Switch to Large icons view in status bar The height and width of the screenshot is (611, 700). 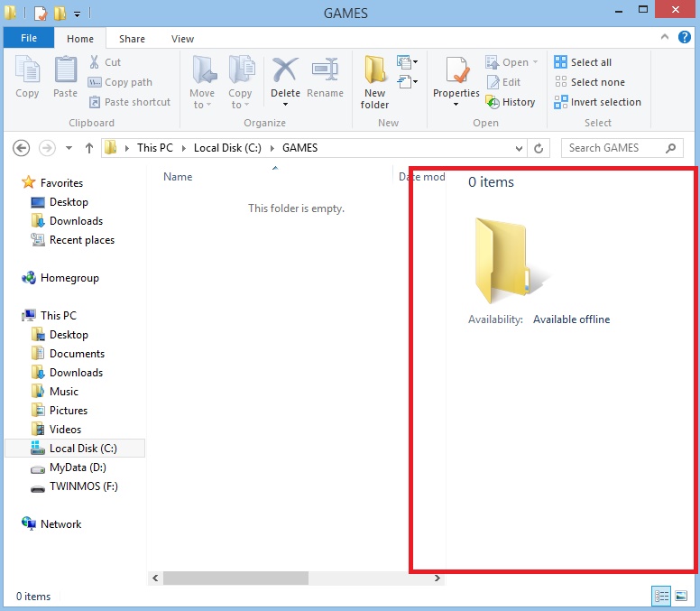coord(681,596)
